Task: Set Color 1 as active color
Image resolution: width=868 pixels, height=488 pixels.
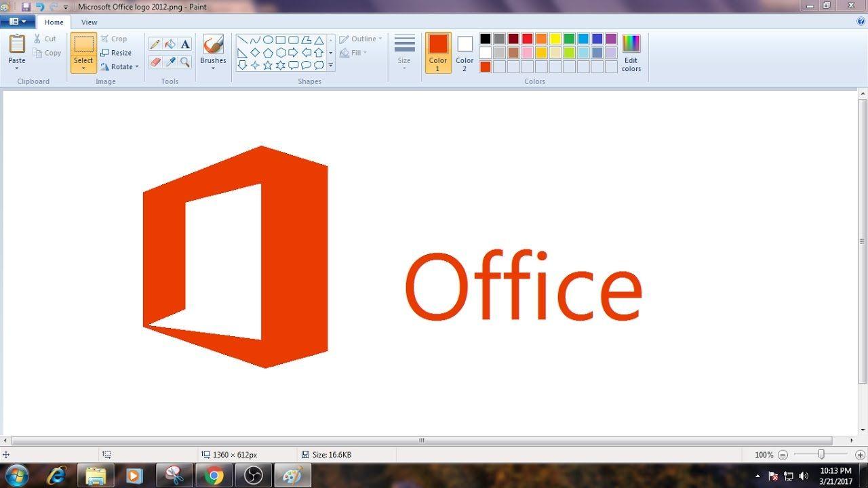Action: 438,53
